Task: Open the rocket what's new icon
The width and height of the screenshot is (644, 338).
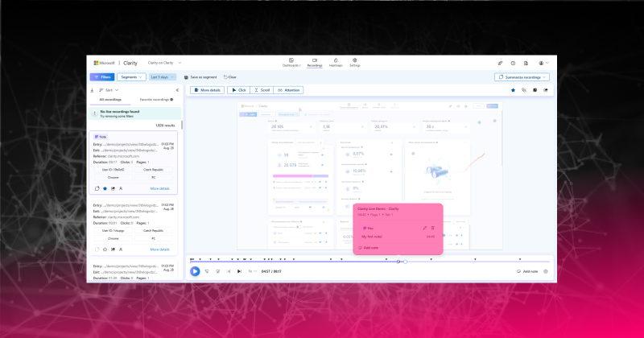Action: 500,64
